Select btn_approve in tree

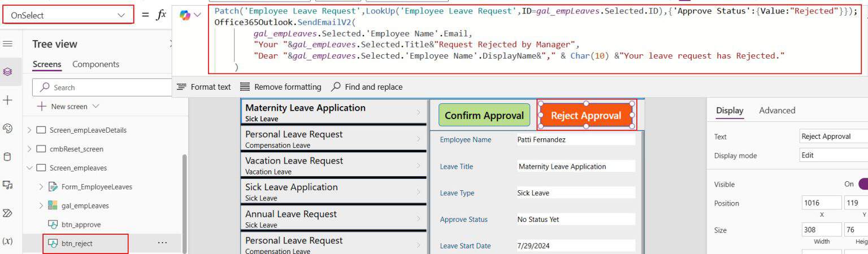(81, 225)
